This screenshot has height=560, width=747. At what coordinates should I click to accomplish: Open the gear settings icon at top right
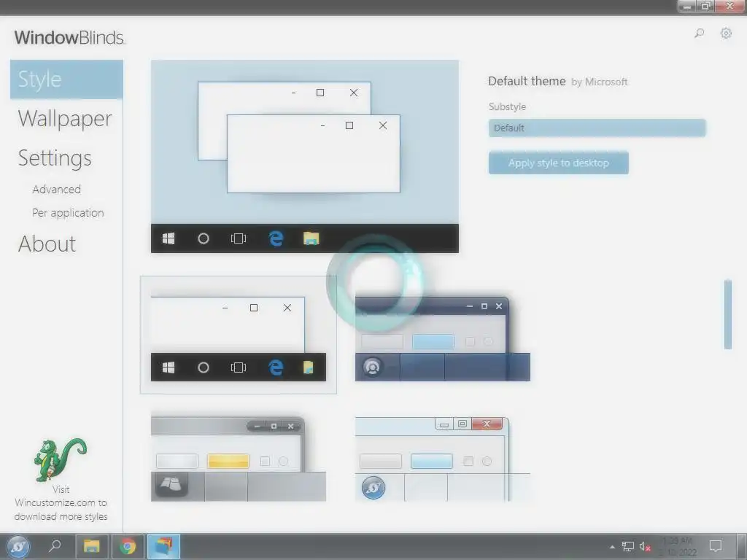[726, 34]
